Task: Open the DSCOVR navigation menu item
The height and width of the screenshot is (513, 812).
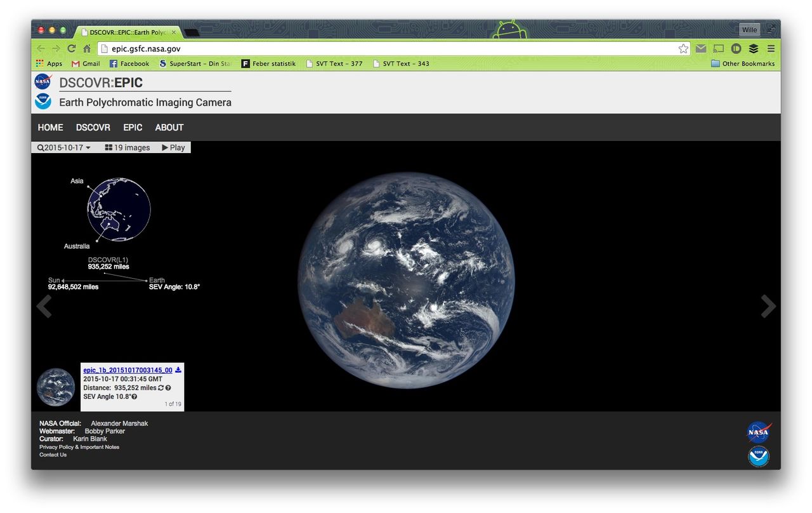Action: tap(93, 128)
